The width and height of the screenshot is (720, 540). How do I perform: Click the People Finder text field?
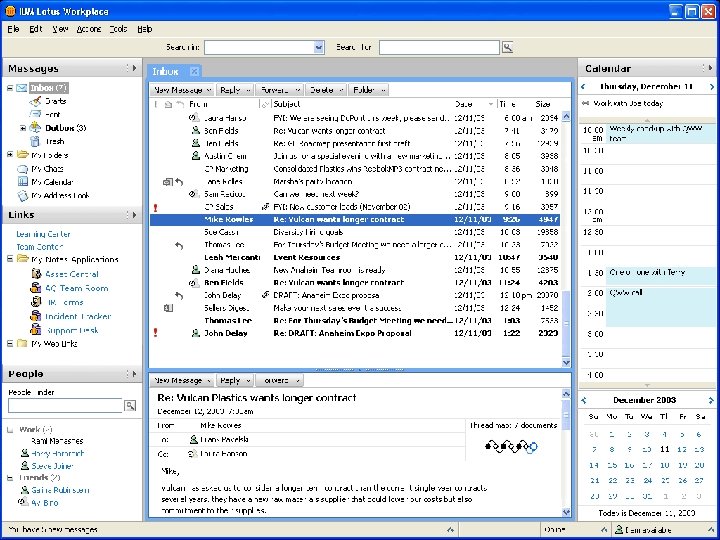pyautogui.click(x=65, y=406)
